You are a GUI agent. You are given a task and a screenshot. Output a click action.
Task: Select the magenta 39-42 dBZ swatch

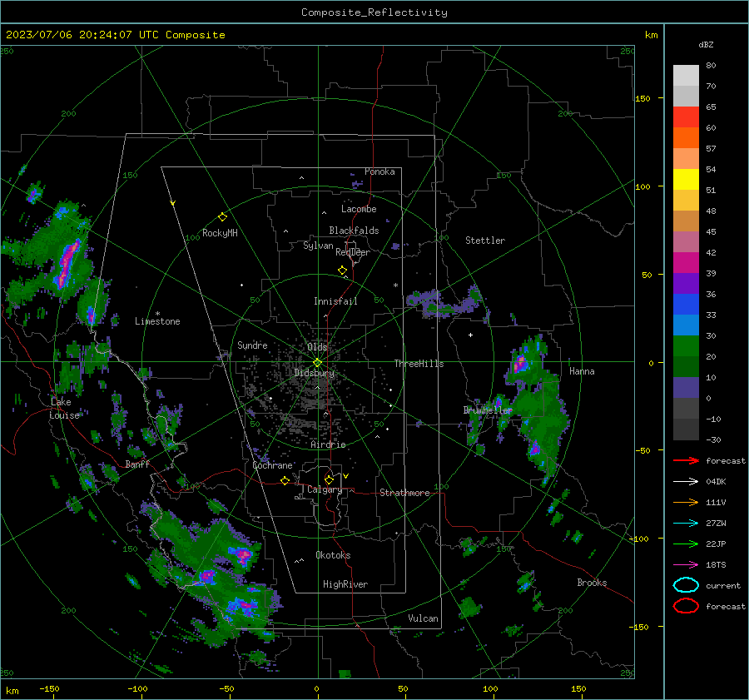pyautogui.click(x=686, y=262)
